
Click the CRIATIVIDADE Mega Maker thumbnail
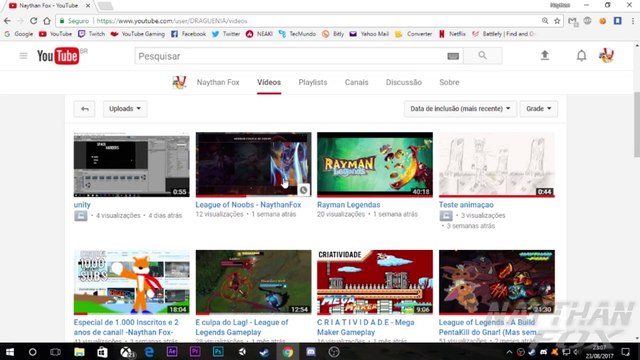coord(375,282)
